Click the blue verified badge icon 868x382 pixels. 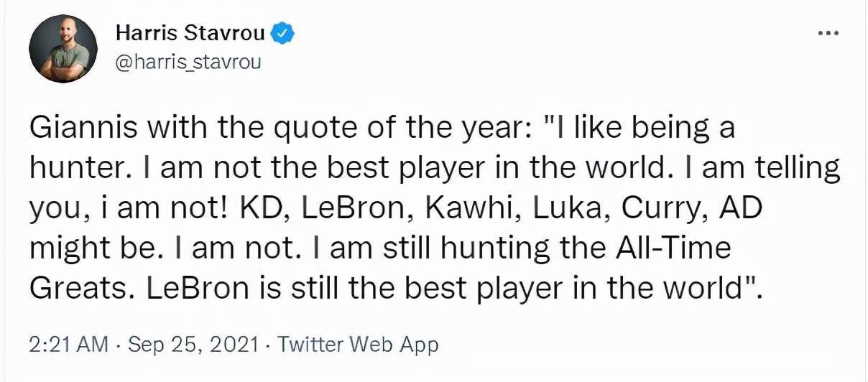[282, 34]
